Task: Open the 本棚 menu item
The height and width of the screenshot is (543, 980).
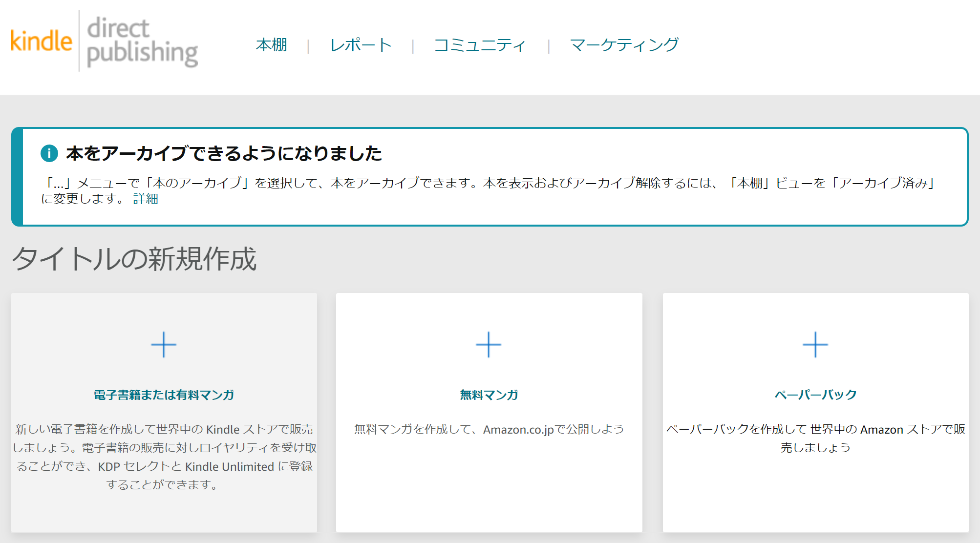Action: point(272,45)
